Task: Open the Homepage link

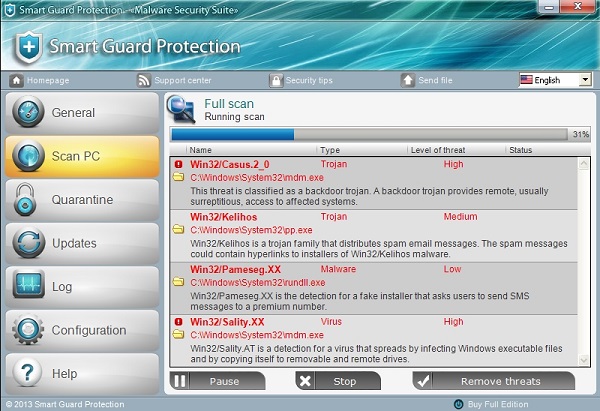Action: (x=48, y=80)
